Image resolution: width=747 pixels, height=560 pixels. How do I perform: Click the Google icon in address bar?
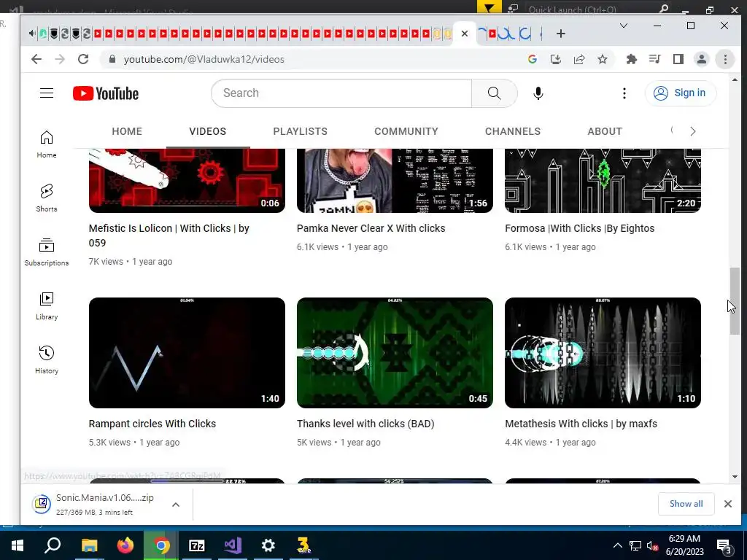pyautogui.click(x=532, y=59)
